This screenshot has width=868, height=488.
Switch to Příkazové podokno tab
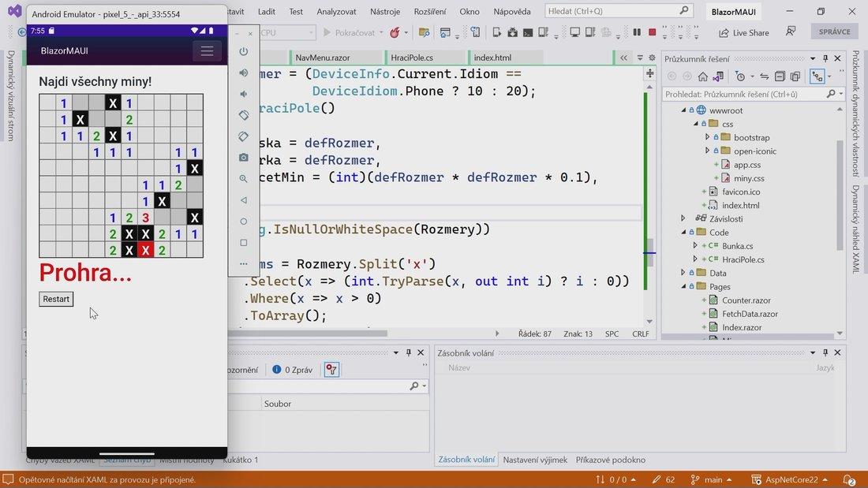click(610, 460)
